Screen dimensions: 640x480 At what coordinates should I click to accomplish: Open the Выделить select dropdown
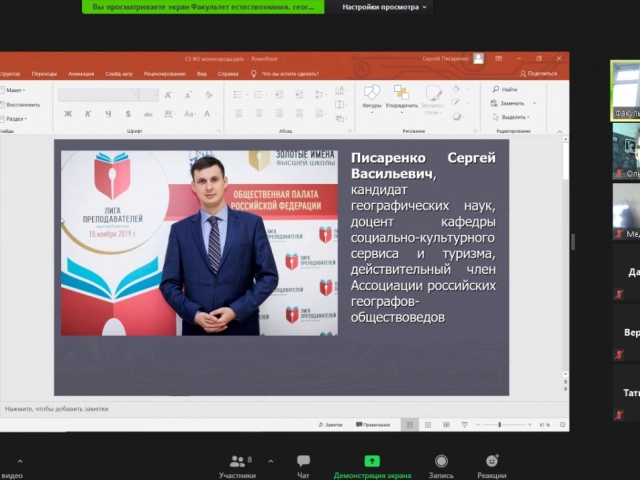point(511,117)
